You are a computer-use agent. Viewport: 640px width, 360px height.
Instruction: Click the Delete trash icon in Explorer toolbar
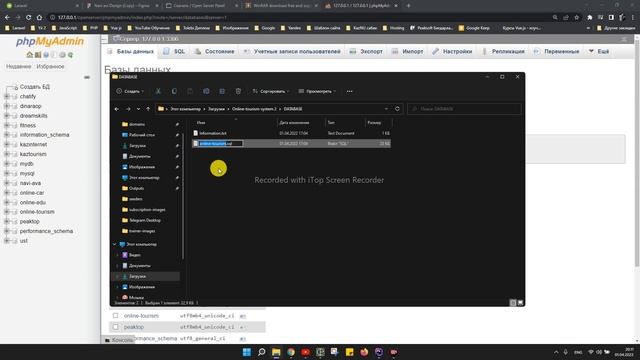tap(238, 91)
